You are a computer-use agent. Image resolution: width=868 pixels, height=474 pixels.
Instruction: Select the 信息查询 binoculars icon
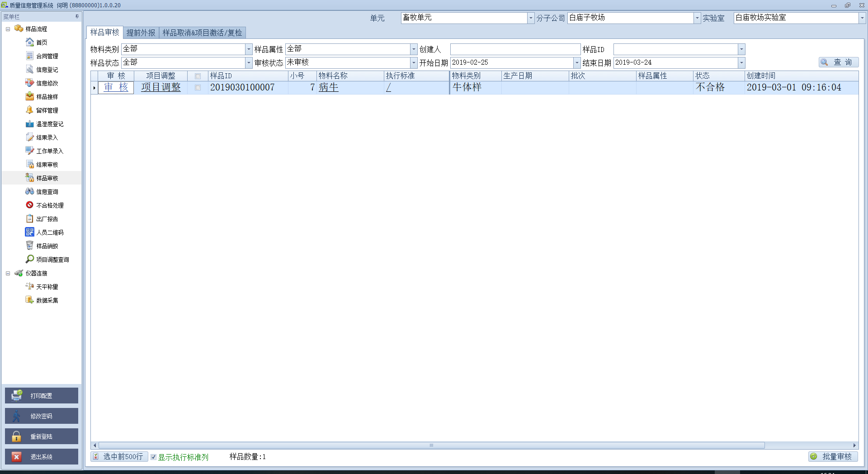click(30, 191)
